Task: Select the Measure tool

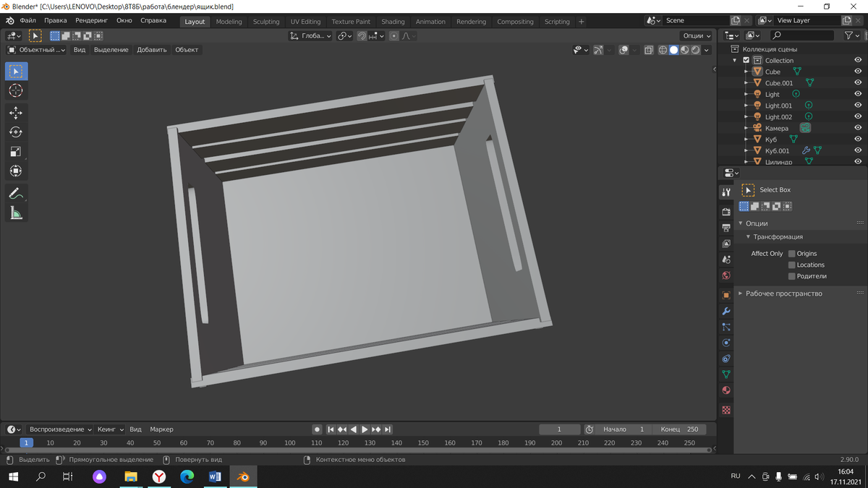Action: 16,213
